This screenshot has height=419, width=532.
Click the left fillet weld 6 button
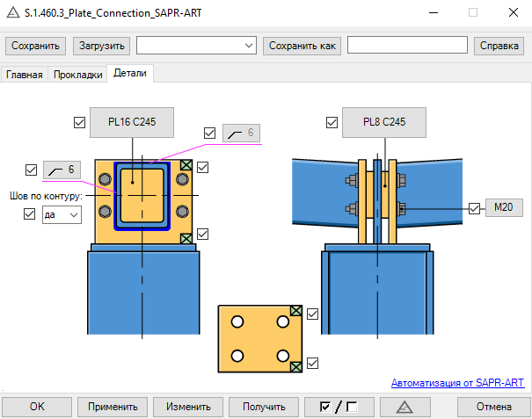[62, 170]
